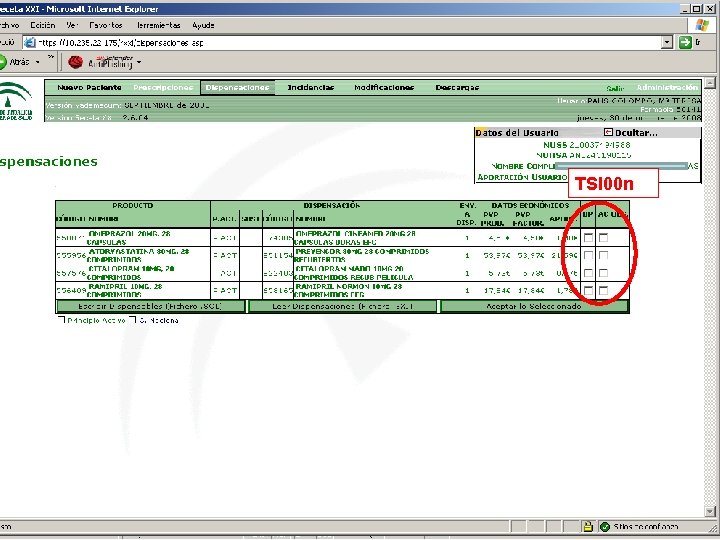Open the Descargas section
The width and height of the screenshot is (720, 540).
pos(457,87)
